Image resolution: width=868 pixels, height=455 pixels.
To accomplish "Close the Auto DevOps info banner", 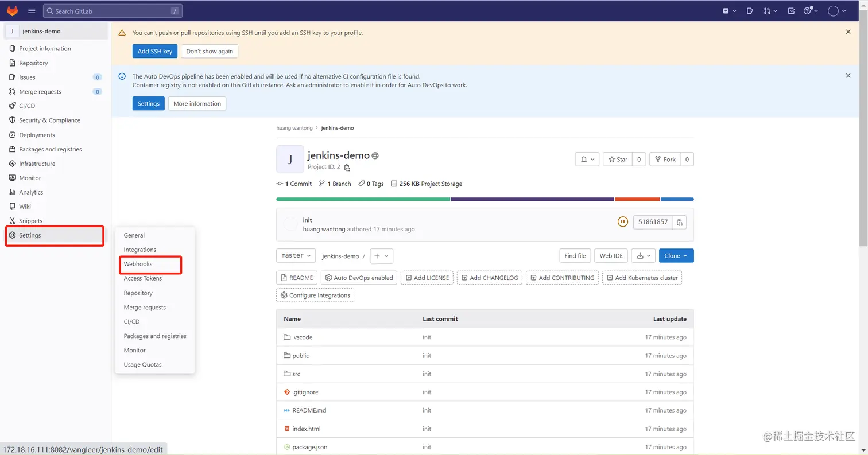I will (848, 76).
